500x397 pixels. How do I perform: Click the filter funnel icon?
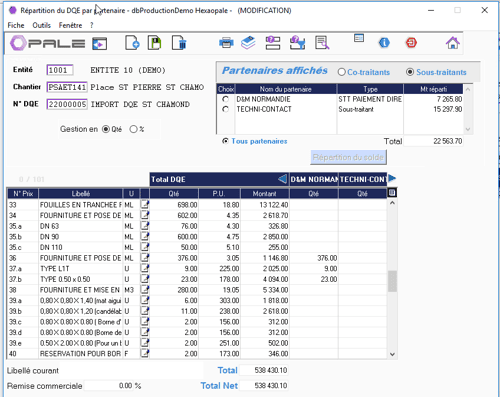298,43
